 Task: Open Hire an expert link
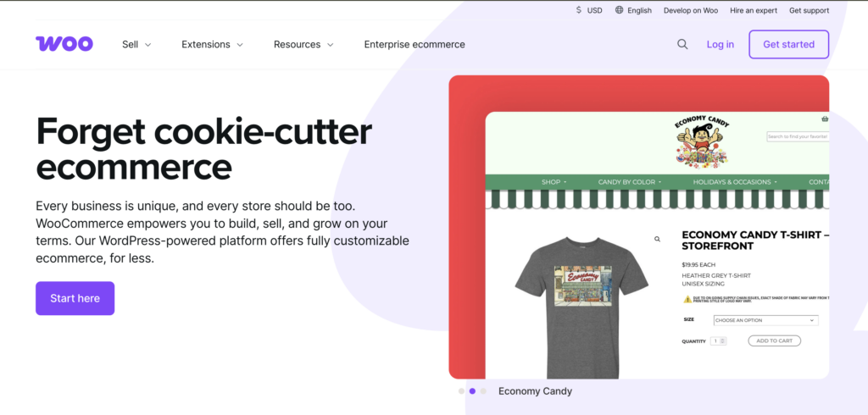click(x=754, y=10)
